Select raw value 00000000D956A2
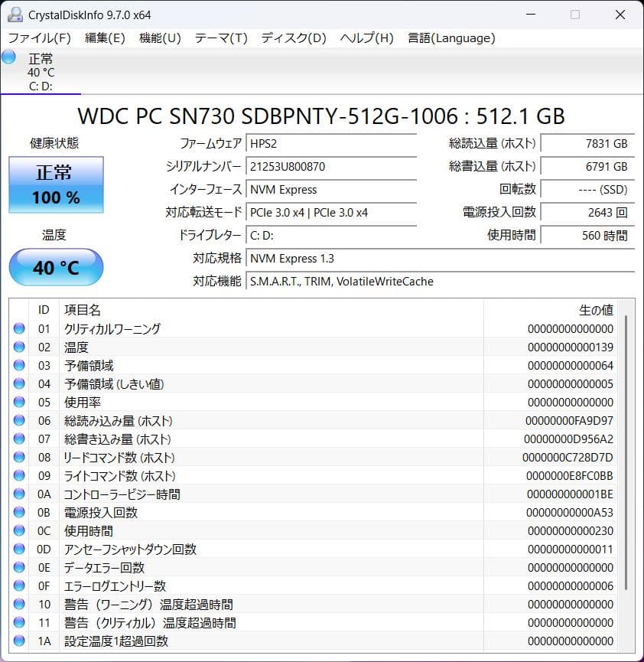The height and width of the screenshot is (662, 644). 568,439
